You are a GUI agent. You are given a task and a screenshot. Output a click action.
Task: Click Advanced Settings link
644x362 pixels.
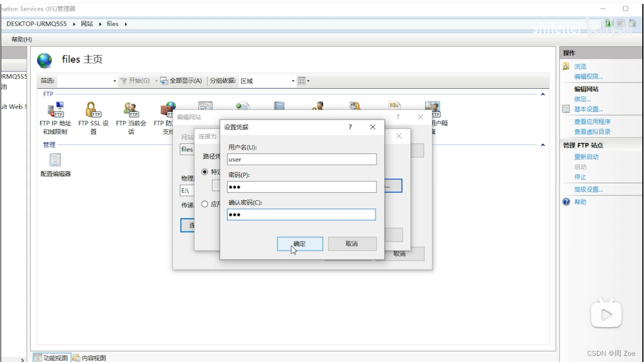point(588,189)
